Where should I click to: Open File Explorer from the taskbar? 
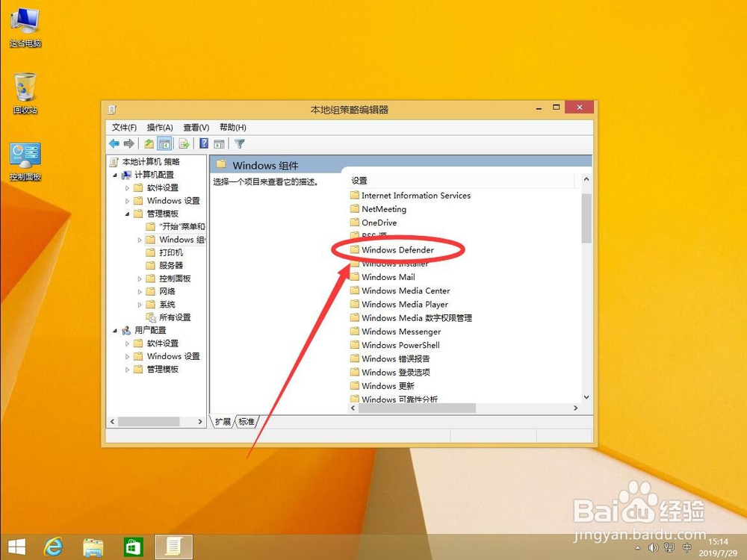93,547
